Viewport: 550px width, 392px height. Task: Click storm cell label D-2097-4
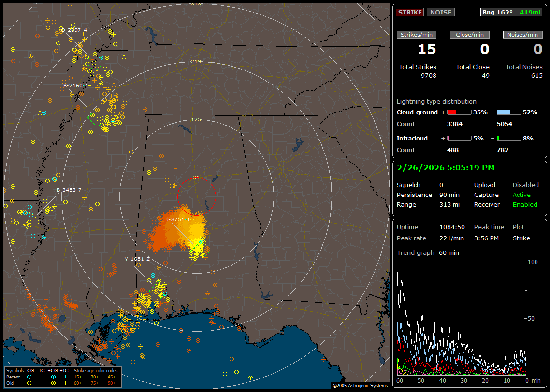tap(73, 30)
